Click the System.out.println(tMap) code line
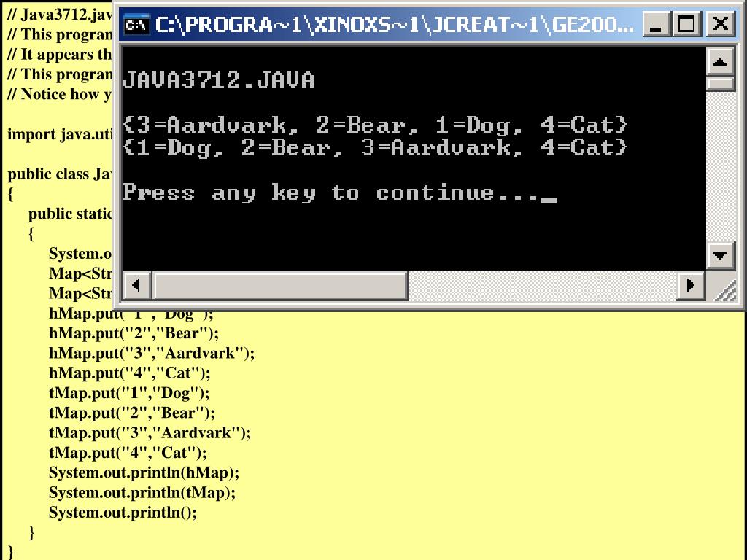 (x=142, y=492)
